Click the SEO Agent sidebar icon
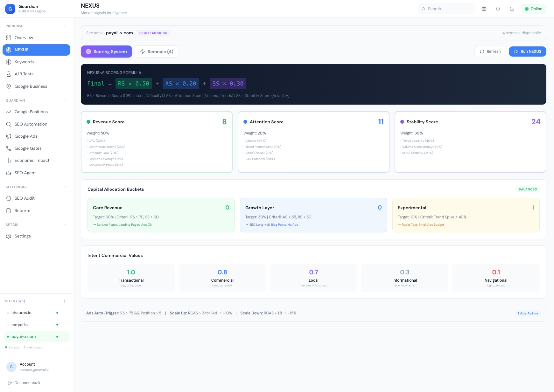The width and height of the screenshot is (554, 392). pos(9,173)
